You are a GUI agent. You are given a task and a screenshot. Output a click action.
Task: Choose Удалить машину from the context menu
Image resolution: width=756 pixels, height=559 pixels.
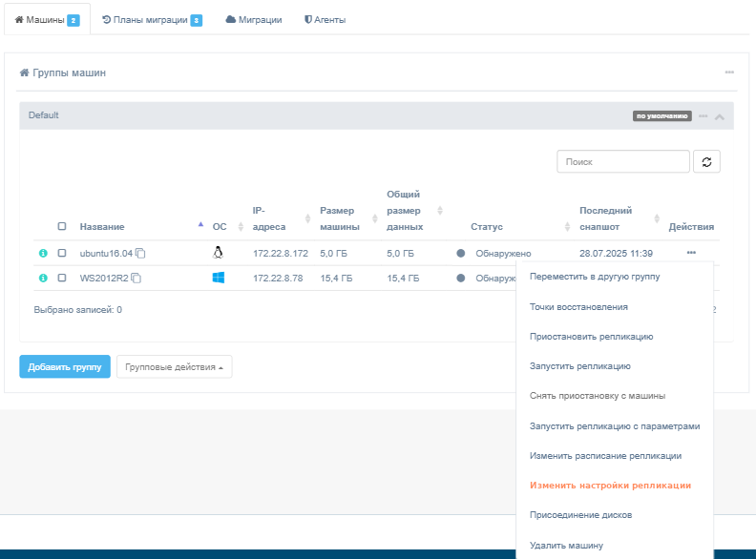click(x=566, y=546)
